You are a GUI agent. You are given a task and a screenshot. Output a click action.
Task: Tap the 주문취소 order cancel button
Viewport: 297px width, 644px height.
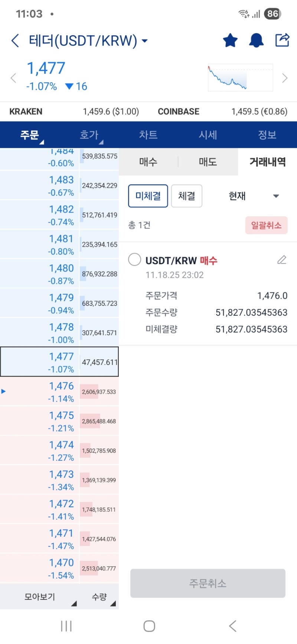coord(208,583)
